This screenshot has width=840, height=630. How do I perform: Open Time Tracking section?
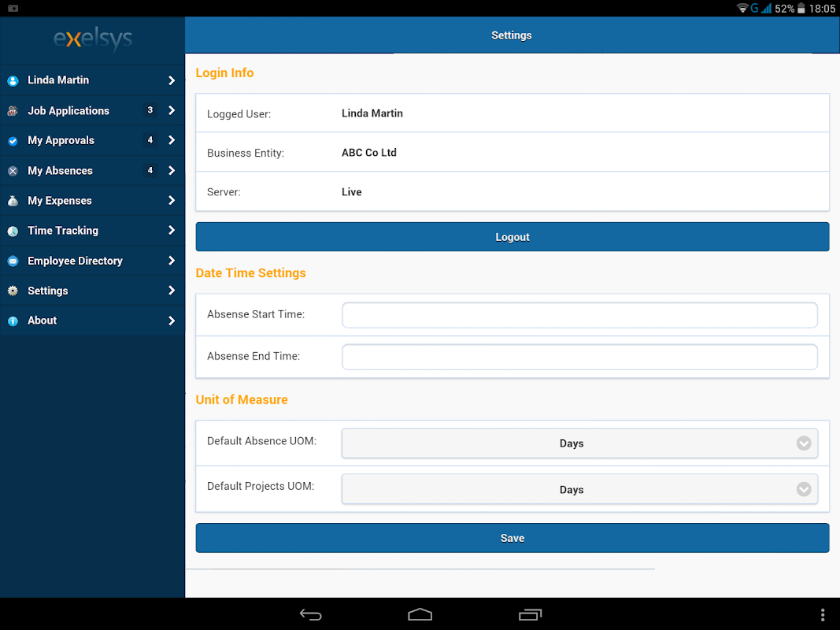point(92,231)
